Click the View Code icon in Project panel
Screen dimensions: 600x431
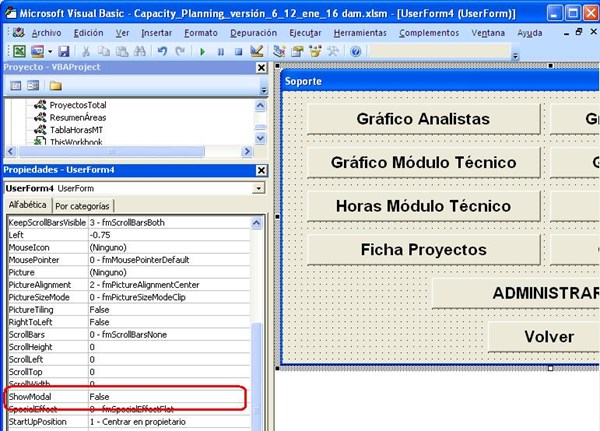click(x=16, y=85)
